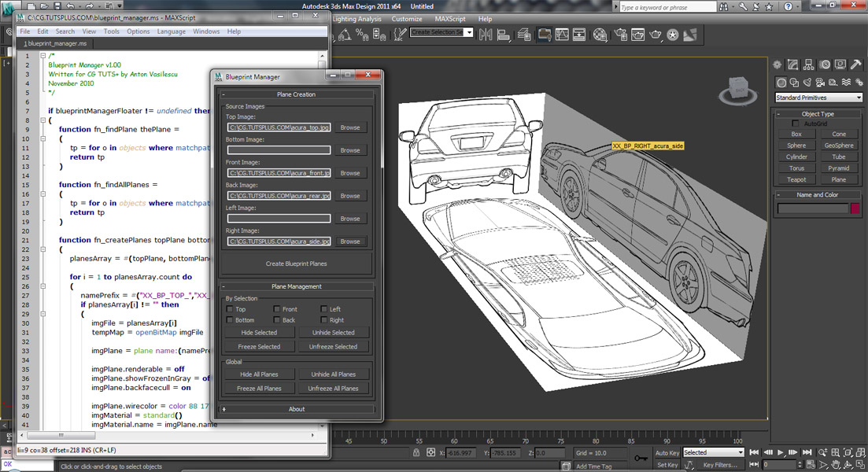
Task: Open the Search menu in MAXScript editor
Action: click(65, 31)
